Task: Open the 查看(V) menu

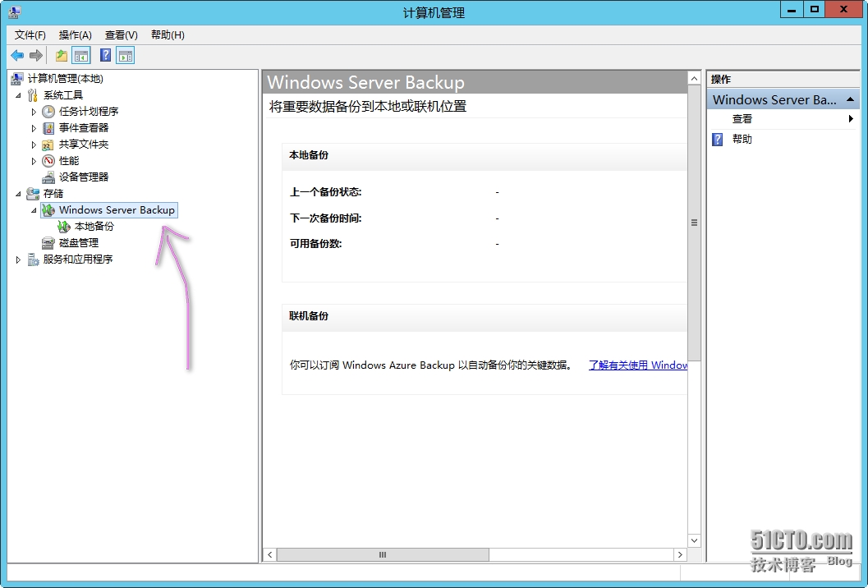Action: click(122, 34)
